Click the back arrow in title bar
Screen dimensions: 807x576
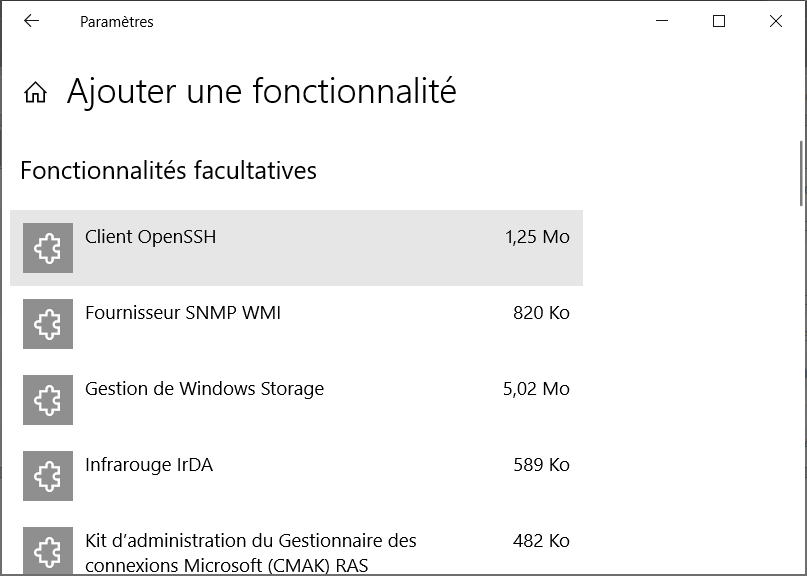pos(31,21)
